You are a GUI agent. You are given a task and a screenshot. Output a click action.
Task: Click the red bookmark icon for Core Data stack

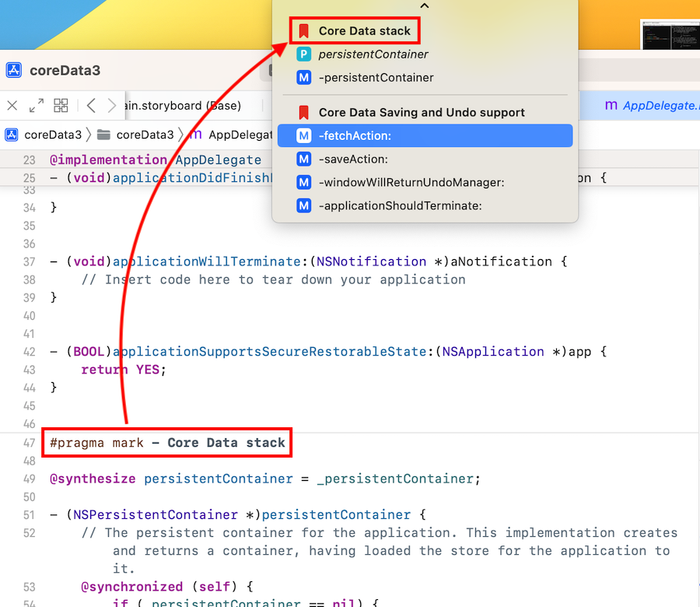coord(304,31)
